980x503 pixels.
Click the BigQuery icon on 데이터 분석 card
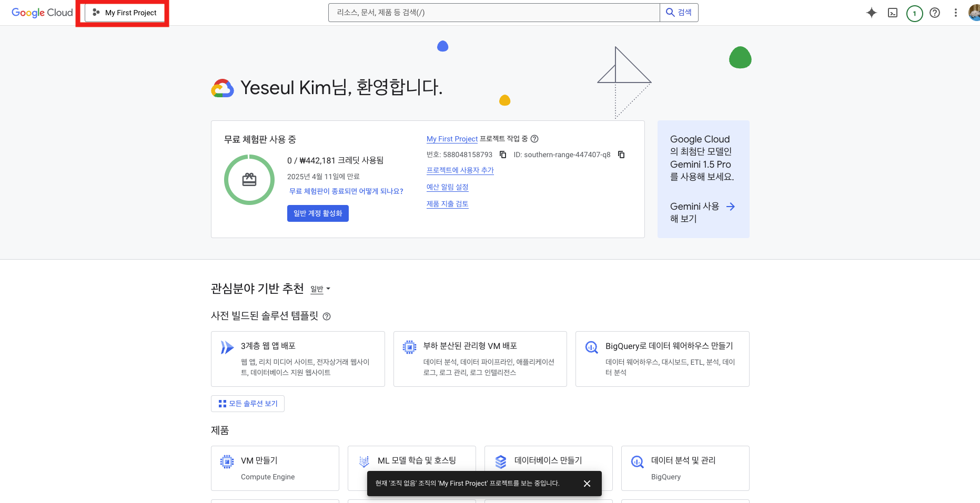click(637, 462)
